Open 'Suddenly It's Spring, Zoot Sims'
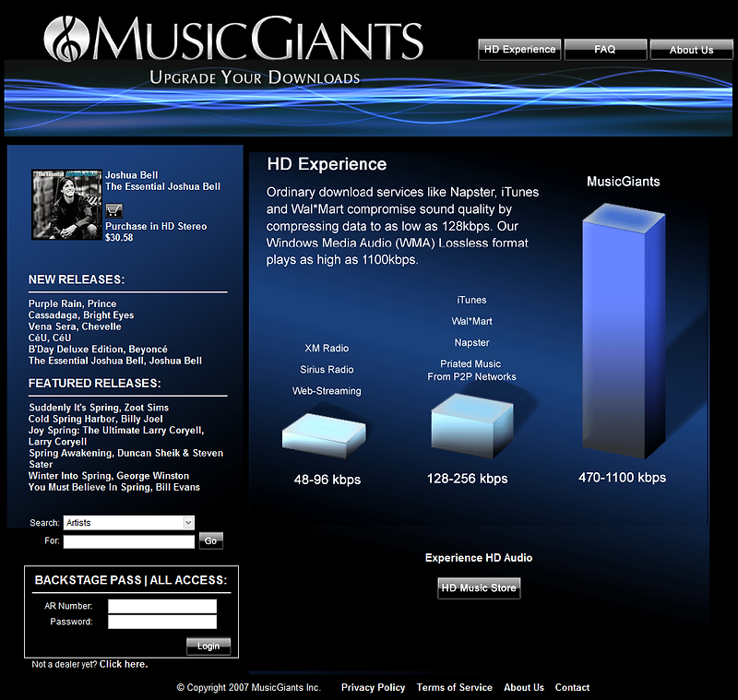The height and width of the screenshot is (700, 738). click(x=99, y=408)
